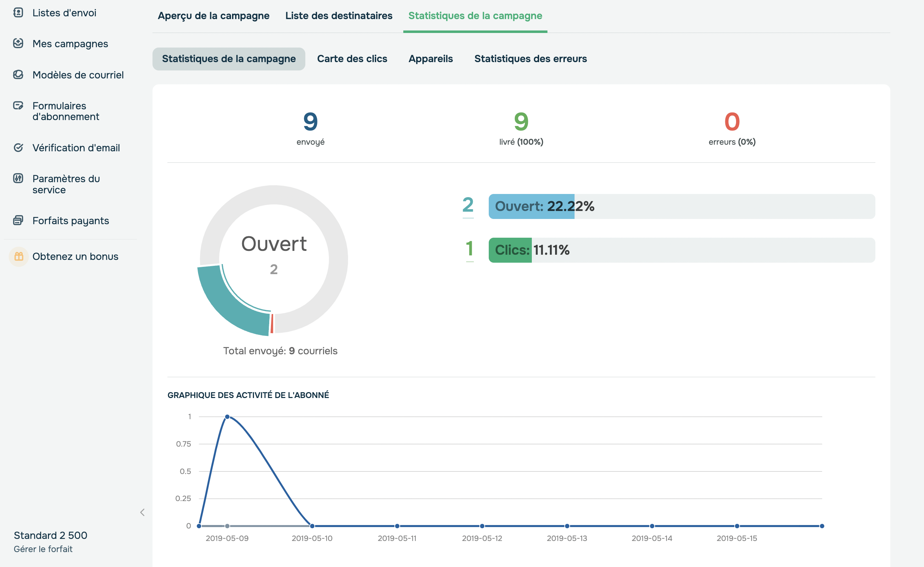Click the Mes campagnes sidebar icon

[18, 43]
